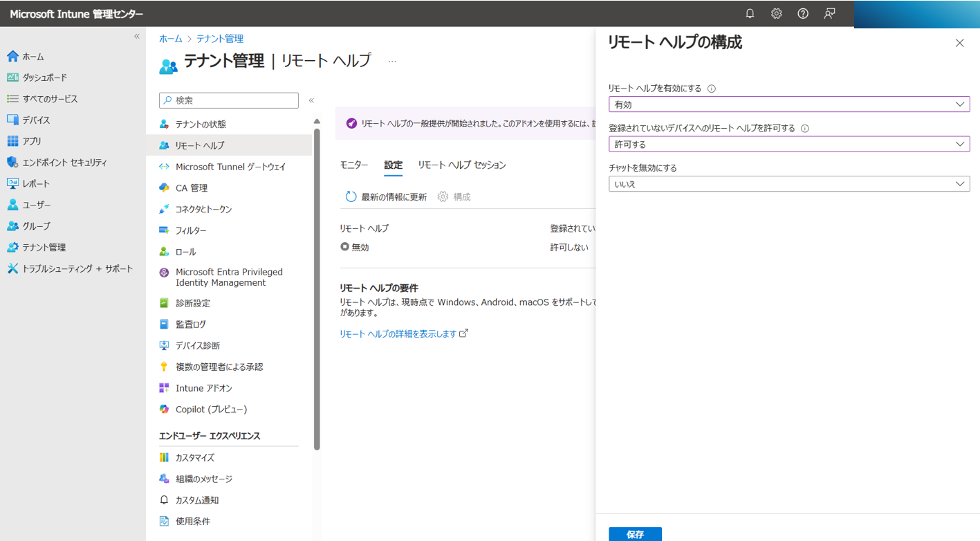Click the デバイス診断 icon
This screenshot has width=980, height=541.
pyautogui.click(x=164, y=345)
